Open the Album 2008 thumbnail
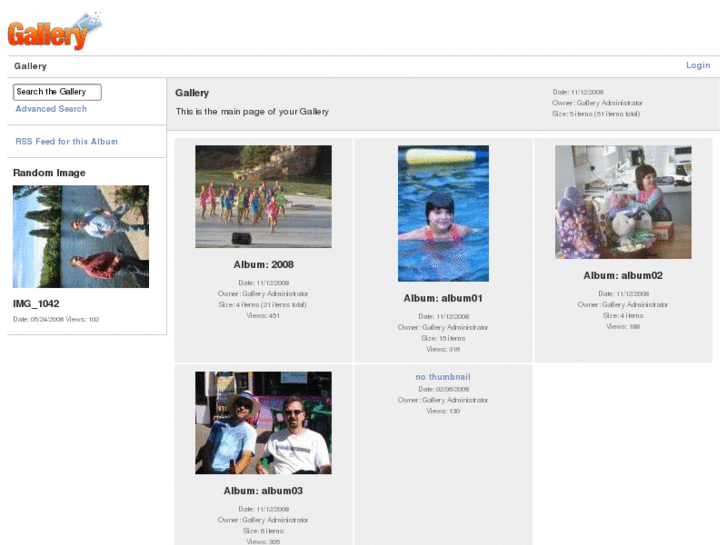Viewport: 727px width, 545px height. (x=263, y=197)
